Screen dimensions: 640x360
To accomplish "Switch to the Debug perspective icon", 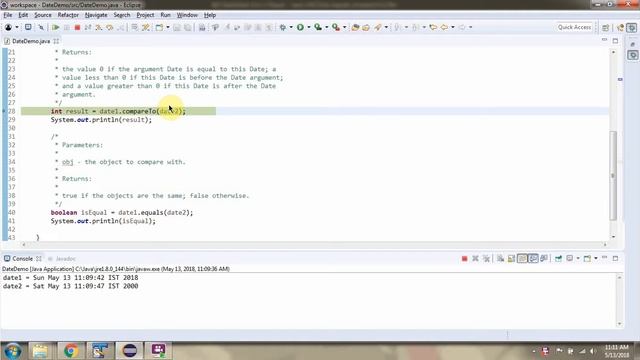I will (632, 27).
